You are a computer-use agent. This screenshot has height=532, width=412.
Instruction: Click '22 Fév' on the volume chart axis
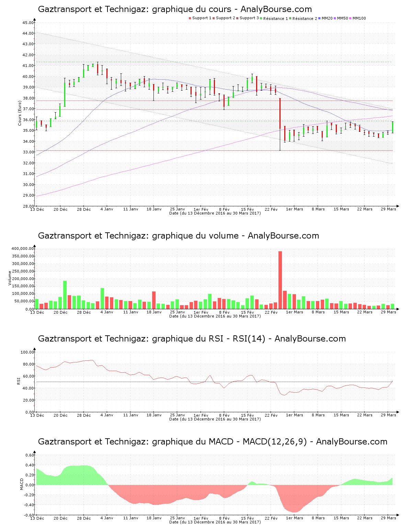click(x=271, y=312)
